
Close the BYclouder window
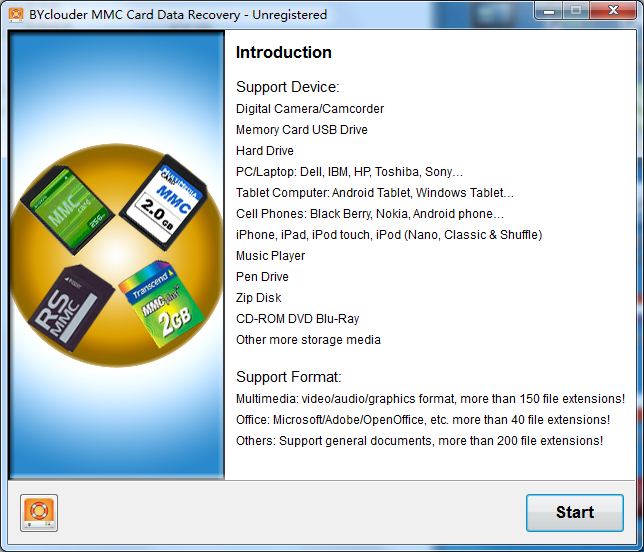613,11
